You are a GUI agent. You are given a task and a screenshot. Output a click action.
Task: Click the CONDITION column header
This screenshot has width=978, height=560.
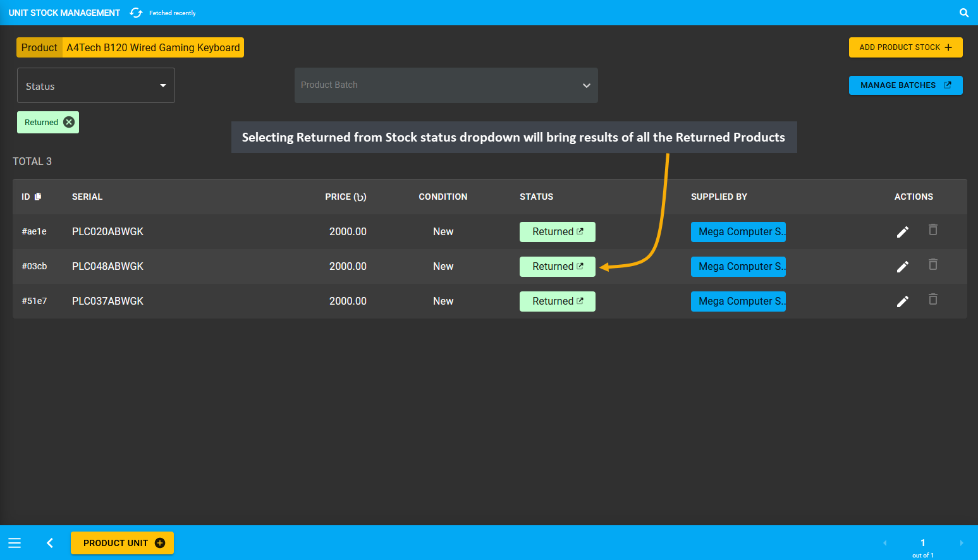click(x=443, y=197)
